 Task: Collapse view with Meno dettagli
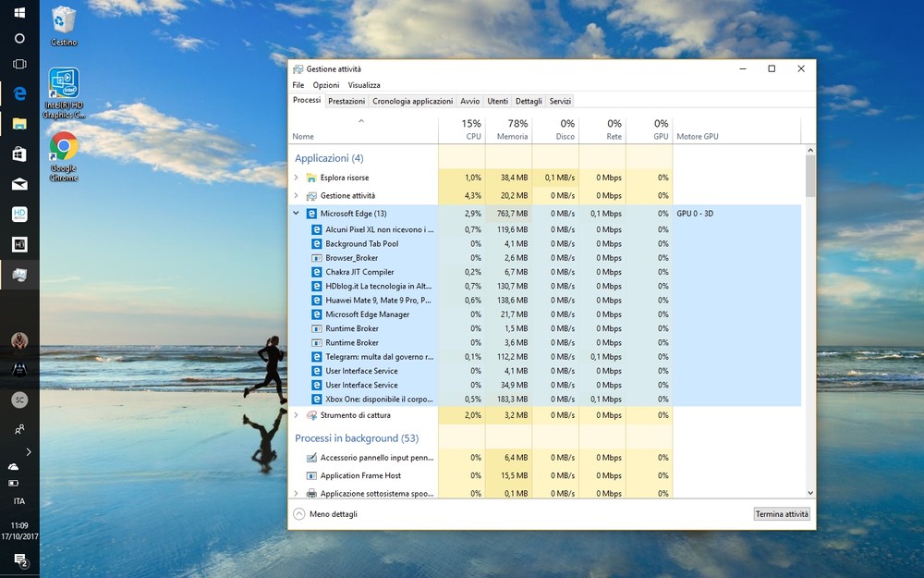pyautogui.click(x=325, y=514)
